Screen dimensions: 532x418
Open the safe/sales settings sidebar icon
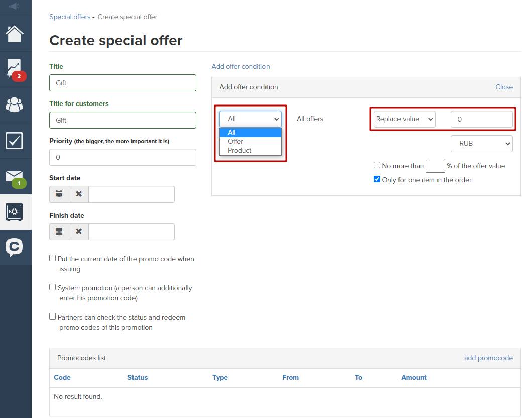coord(14,212)
